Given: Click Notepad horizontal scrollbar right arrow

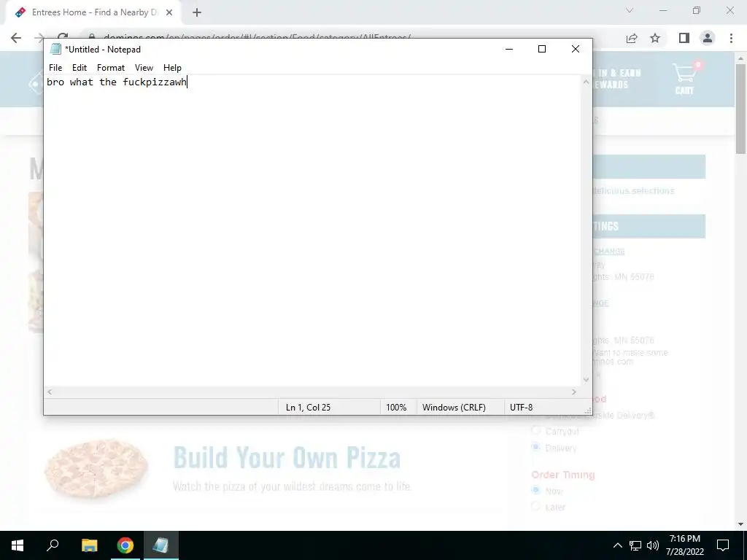Looking at the screenshot, I should coord(574,392).
